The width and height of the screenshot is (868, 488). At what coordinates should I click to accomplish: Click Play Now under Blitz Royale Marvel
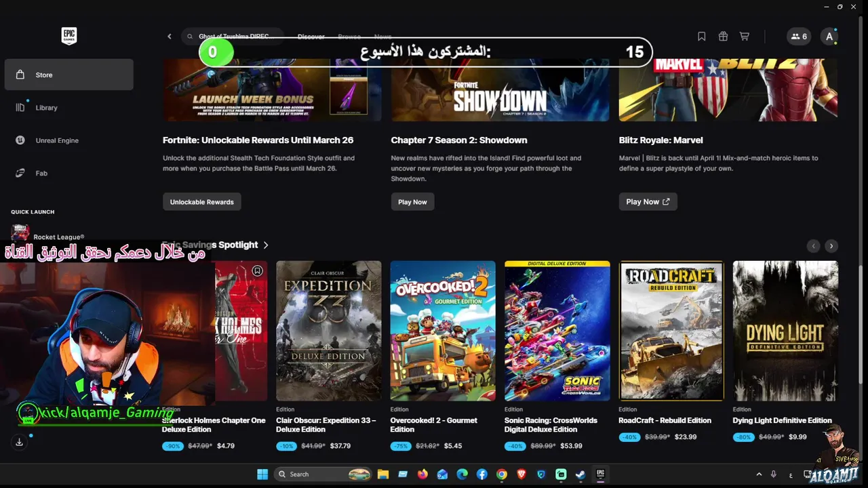tap(648, 202)
